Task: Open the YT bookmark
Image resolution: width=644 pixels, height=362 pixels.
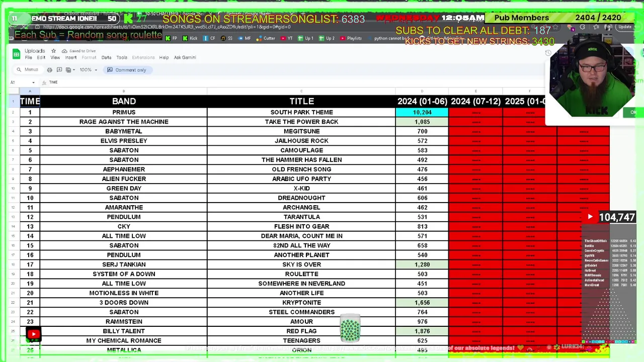Action: coord(287,38)
